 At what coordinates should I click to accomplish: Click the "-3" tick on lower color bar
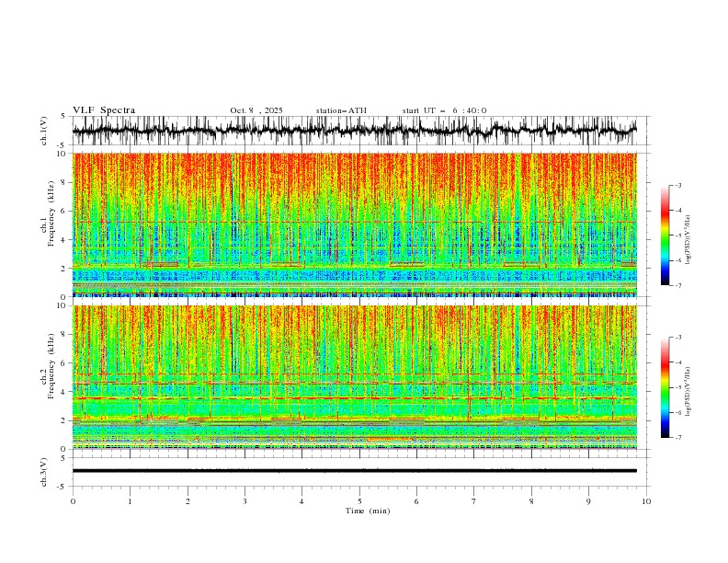(x=677, y=338)
